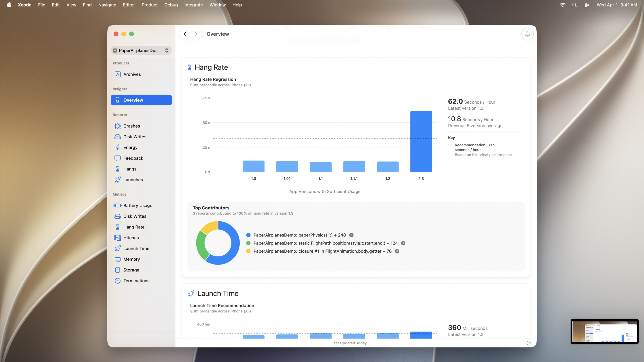644x362 pixels.
Task: Go forward with the right chevron
Action: 195,34
